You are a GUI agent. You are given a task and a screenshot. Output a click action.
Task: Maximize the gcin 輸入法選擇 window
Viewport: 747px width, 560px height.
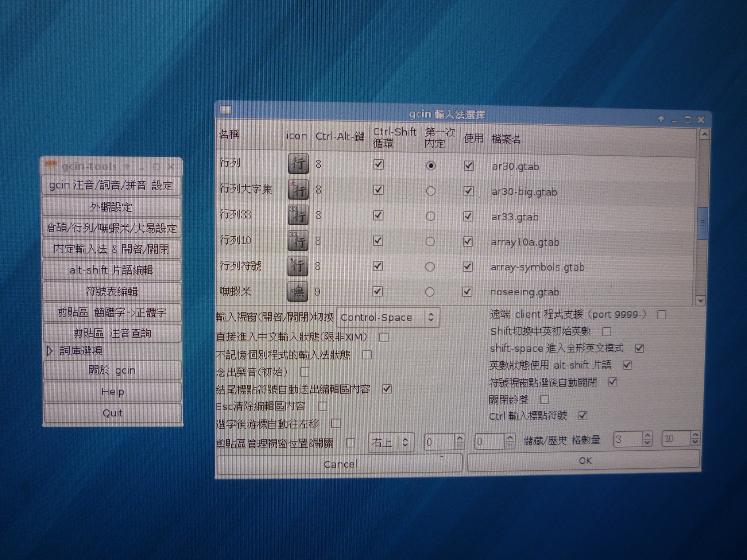click(688, 120)
